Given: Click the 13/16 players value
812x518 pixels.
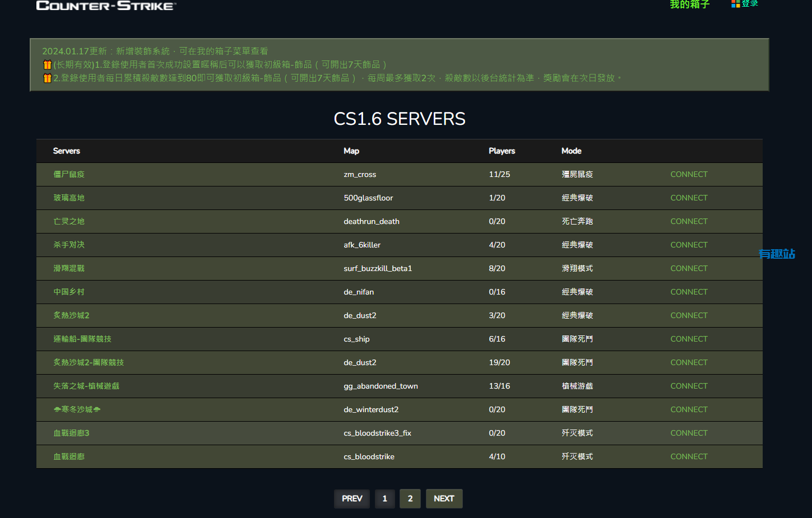Looking at the screenshot, I should [499, 386].
